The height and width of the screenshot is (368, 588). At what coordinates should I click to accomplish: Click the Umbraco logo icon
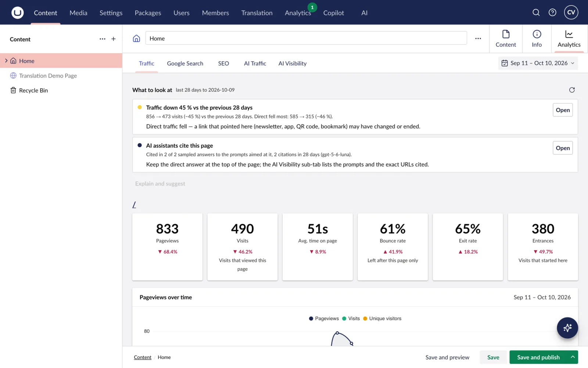[x=17, y=13]
